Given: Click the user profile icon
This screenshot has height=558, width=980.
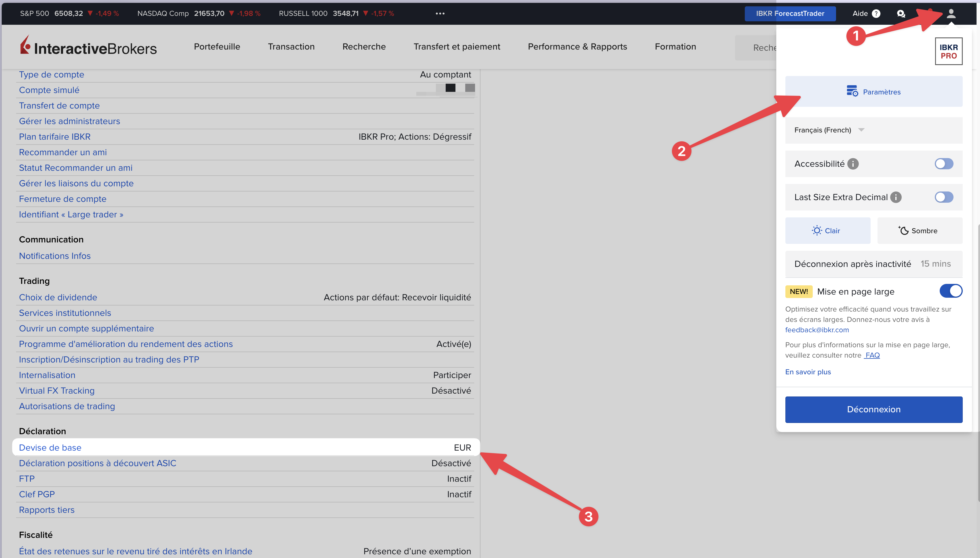Looking at the screenshot, I should (x=951, y=14).
